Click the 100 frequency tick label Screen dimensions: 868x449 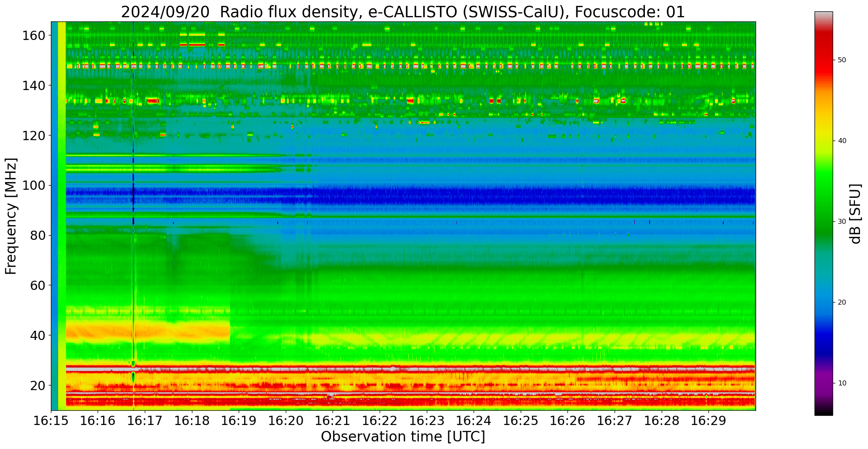pyautogui.click(x=34, y=185)
